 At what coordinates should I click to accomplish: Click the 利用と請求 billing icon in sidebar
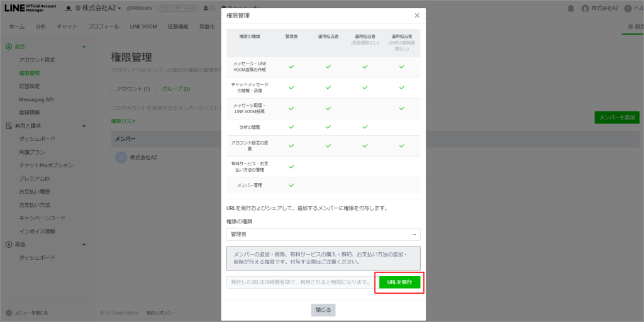pos(9,126)
